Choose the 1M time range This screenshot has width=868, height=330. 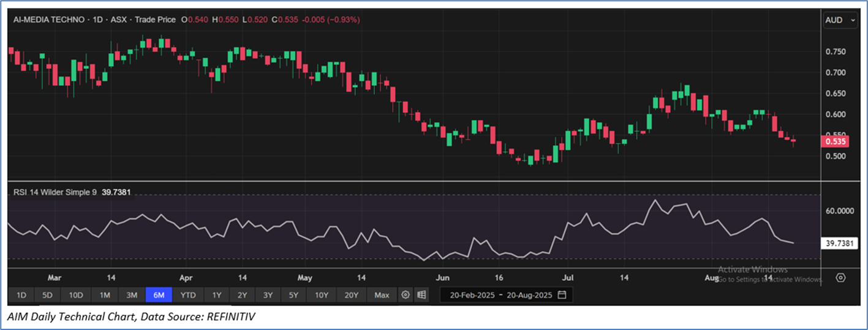click(105, 295)
